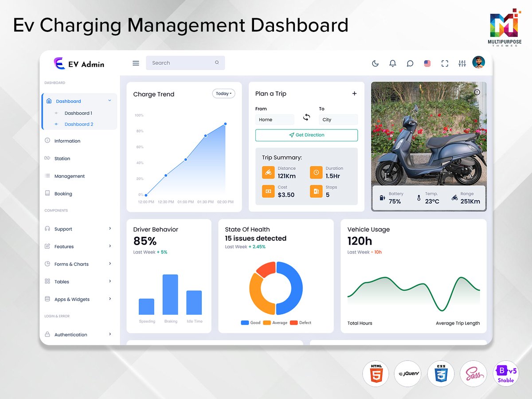Swap From and To locations icon

[306, 117]
